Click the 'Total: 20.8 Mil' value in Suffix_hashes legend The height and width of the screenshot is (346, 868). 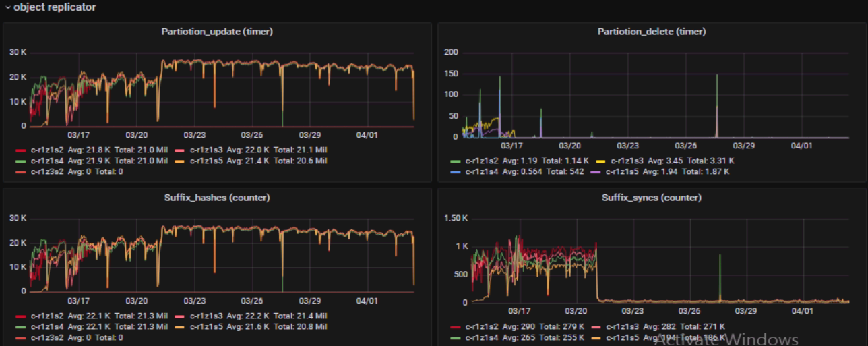pos(301,326)
